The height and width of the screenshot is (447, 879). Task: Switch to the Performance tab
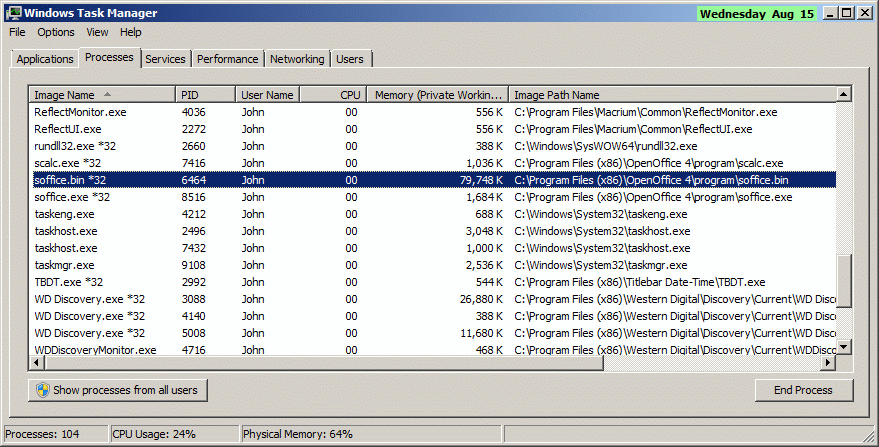227,59
